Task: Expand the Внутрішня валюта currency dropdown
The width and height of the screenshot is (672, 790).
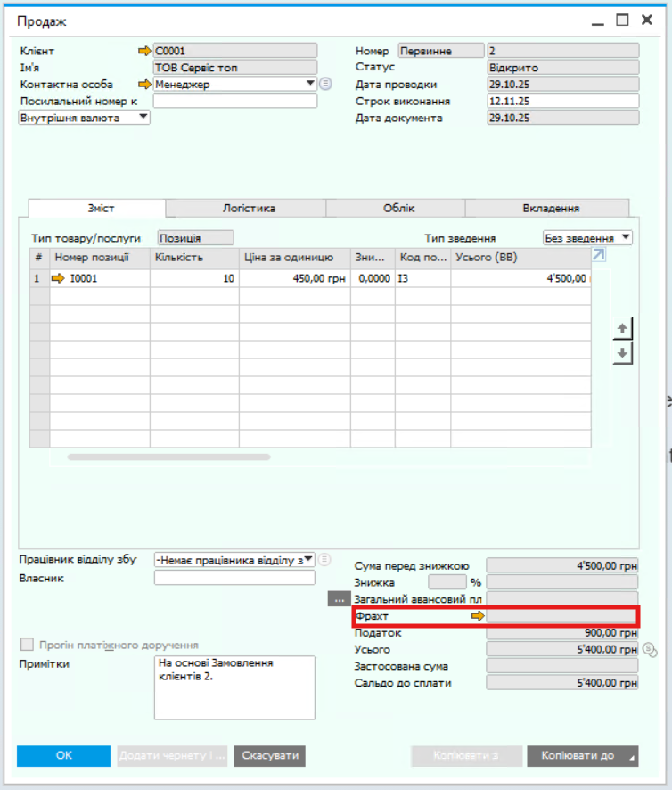Action: tap(143, 118)
